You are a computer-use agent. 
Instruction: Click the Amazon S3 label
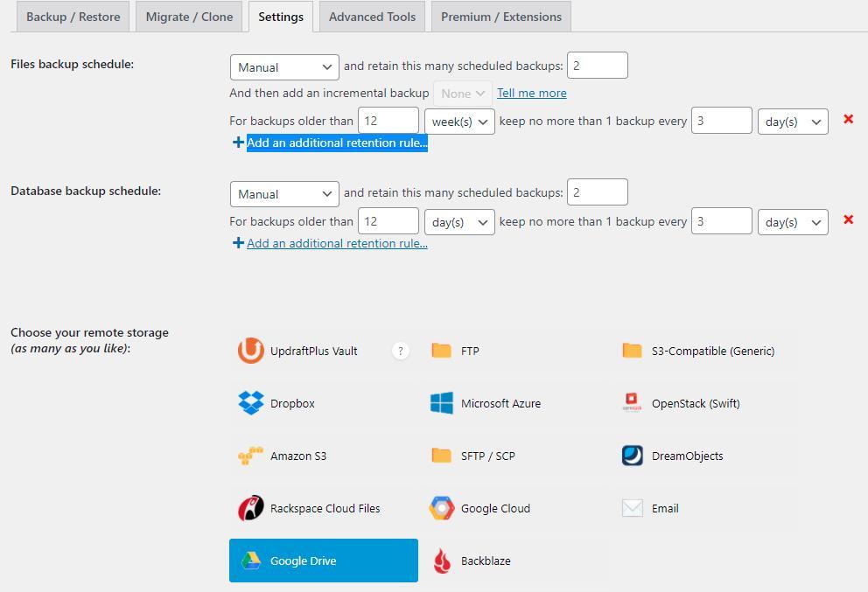coord(298,456)
